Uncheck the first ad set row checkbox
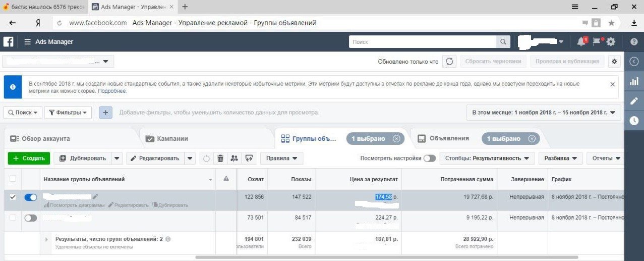 [x=13, y=197]
